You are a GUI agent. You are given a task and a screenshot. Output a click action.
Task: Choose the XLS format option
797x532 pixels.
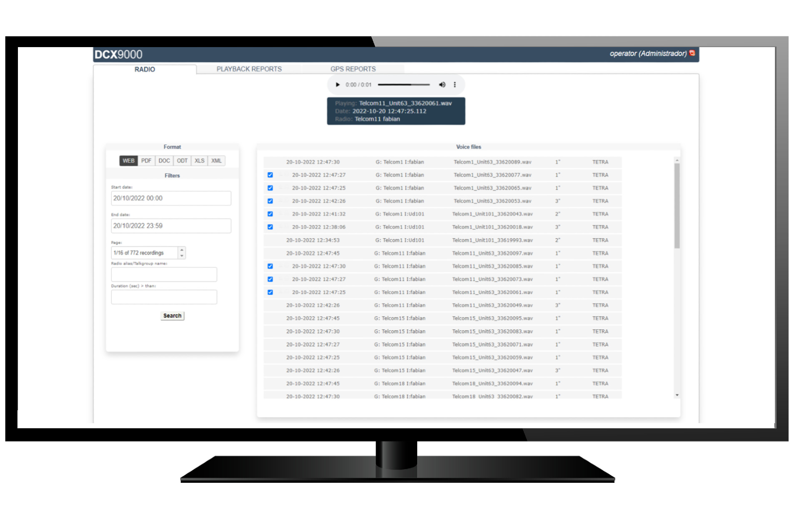point(199,161)
